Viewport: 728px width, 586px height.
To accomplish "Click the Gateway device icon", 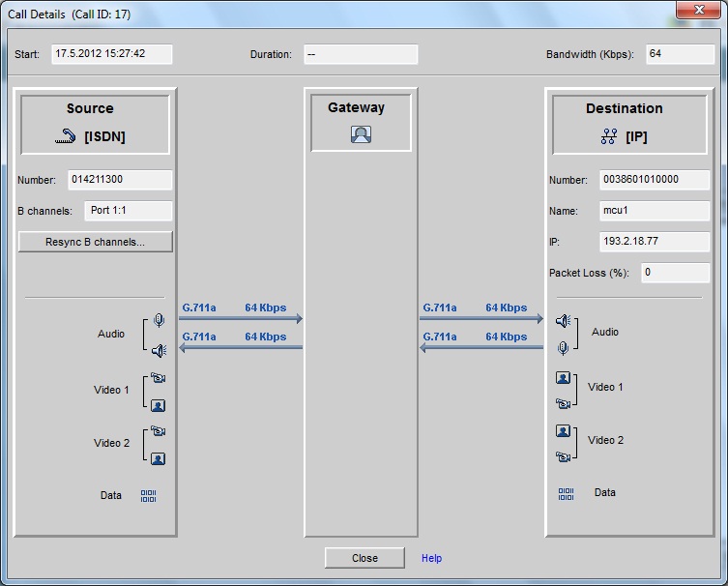I will pyautogui.click(x=361, y=134).
